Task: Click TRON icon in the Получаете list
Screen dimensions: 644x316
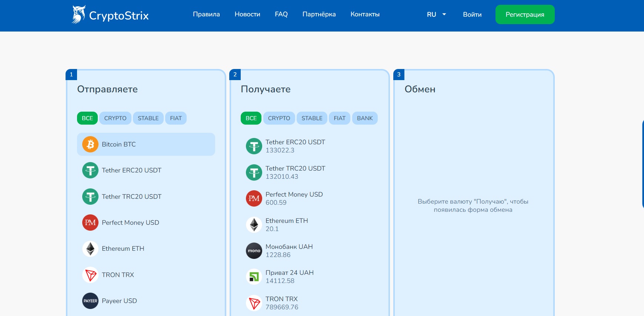Action: point(254,303)
